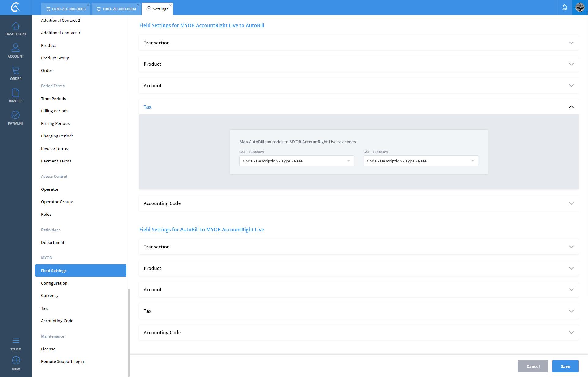
Task: Click the Cancel button
Action: point(533,366)
